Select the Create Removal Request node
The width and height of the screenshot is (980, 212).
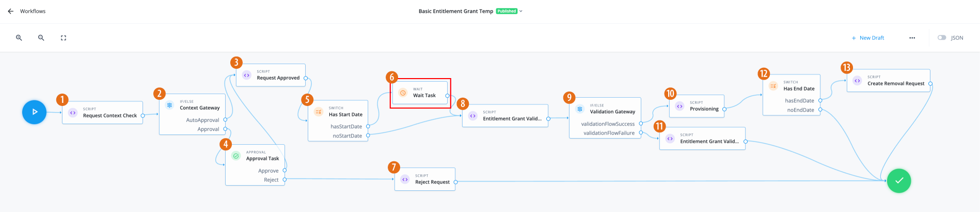(895, 83)
